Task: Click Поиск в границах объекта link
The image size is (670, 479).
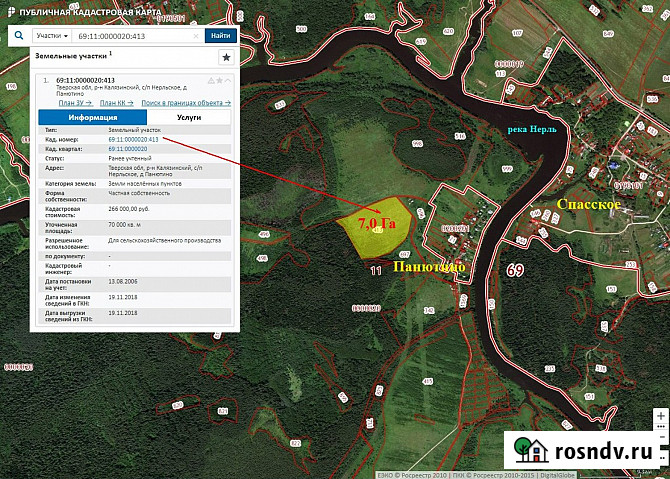Action: coord(185,103)
